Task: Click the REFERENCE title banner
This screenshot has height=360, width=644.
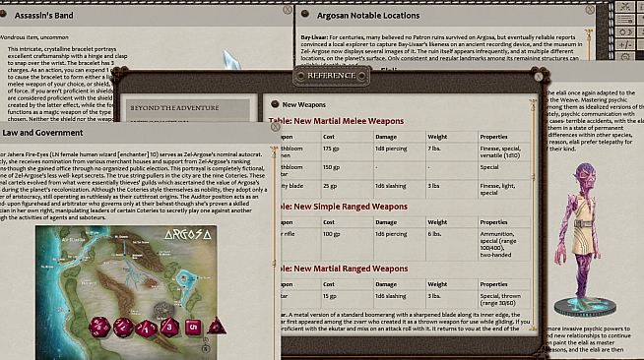Action: (332, 76)
